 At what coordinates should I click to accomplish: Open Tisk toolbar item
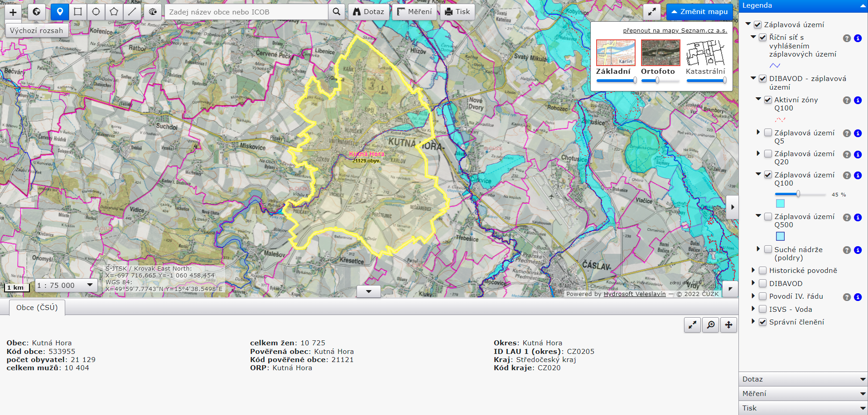458,12
